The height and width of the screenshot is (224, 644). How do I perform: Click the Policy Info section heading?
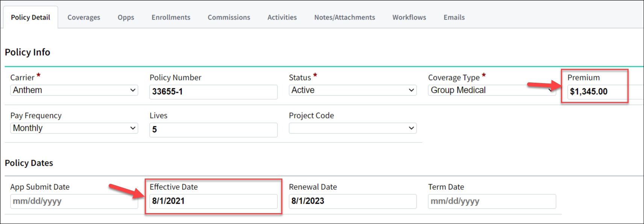27,52
